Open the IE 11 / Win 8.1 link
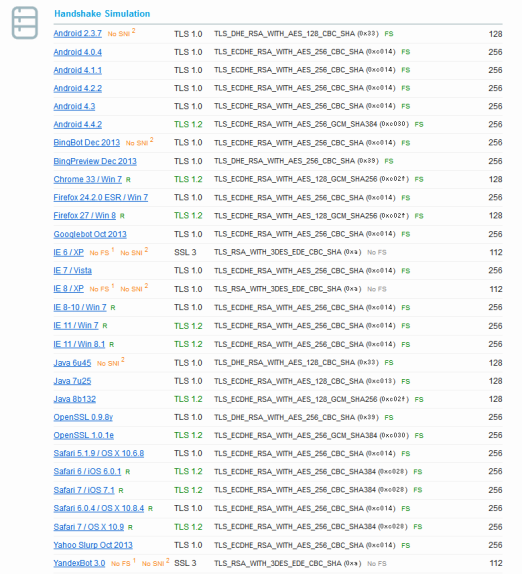 click(x=79, y=344)
